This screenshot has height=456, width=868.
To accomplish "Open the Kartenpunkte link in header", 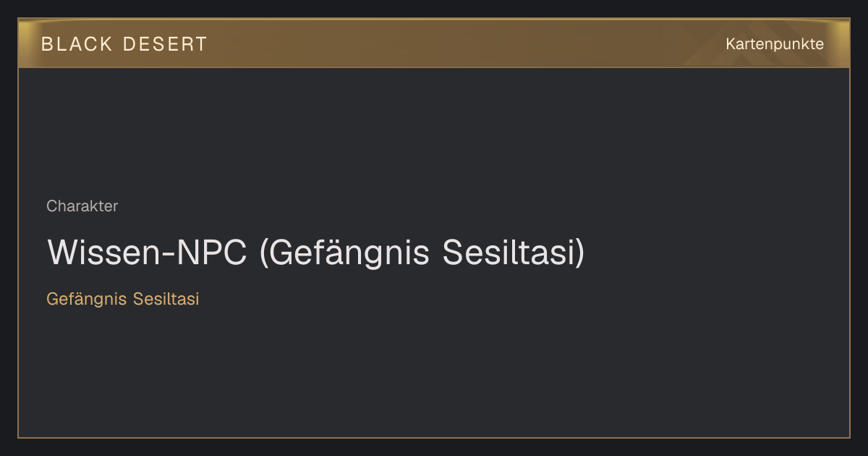I will click(775, 44).
